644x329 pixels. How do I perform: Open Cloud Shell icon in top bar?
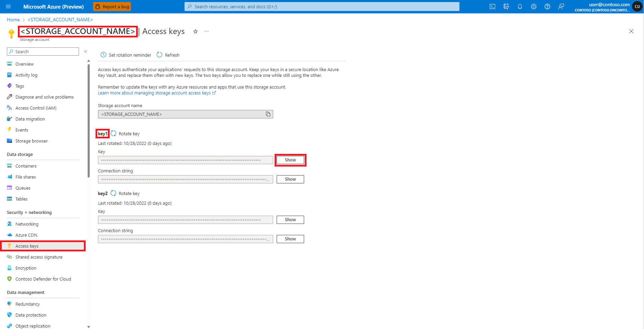click(x=492, y=7)
